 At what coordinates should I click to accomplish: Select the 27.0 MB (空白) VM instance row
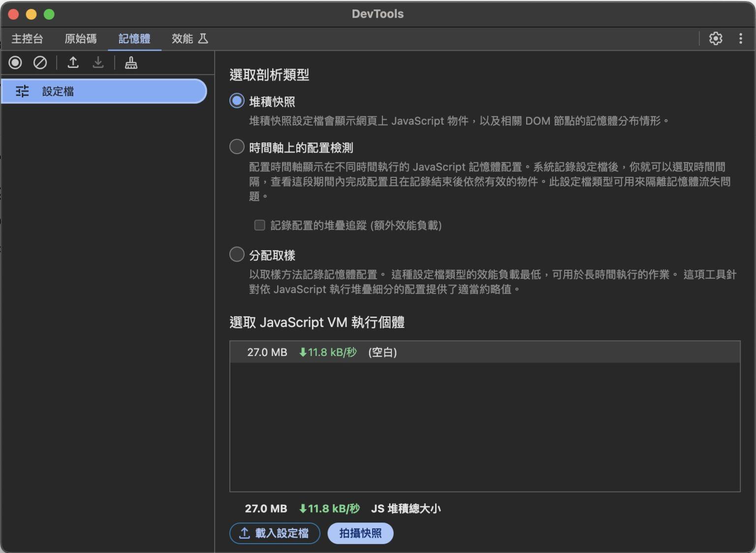pos(484,352)
